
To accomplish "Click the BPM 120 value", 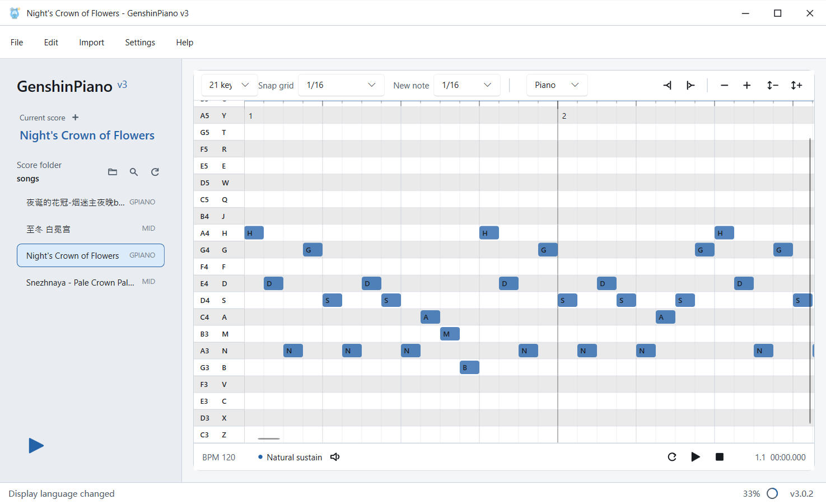I will tap(219, 458).
